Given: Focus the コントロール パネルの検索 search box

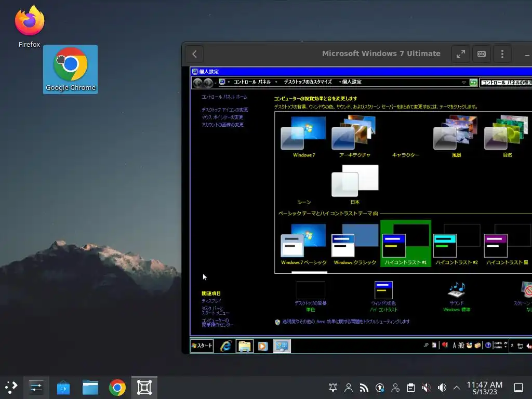Looking at the screenshot, I should click(x=506, y=83).
